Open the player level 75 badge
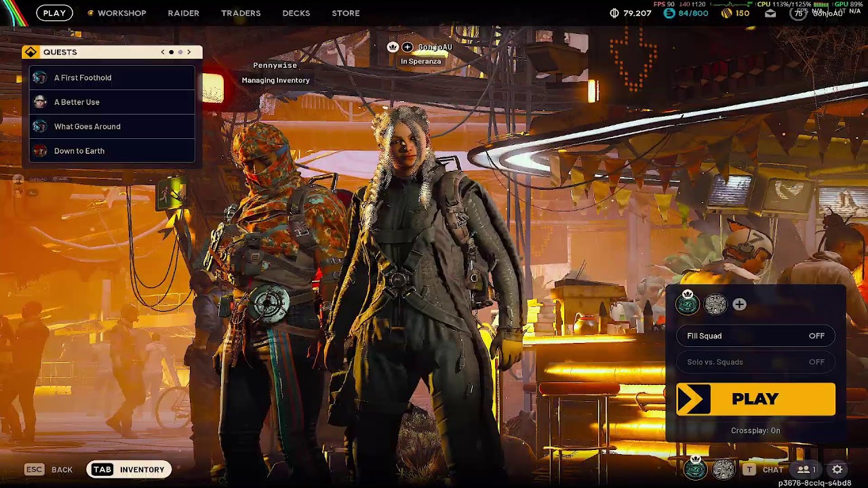 (x=799, y=13)
